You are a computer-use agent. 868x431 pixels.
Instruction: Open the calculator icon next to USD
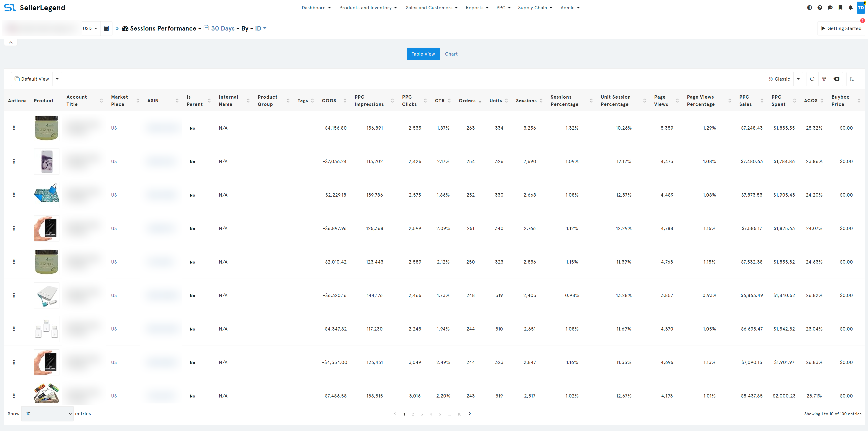point(106,28)
